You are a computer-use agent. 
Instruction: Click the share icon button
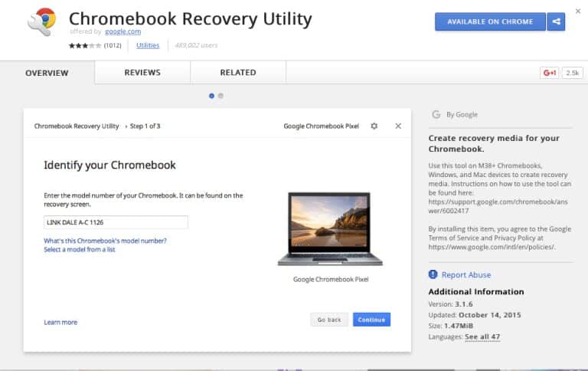point(556,21)
